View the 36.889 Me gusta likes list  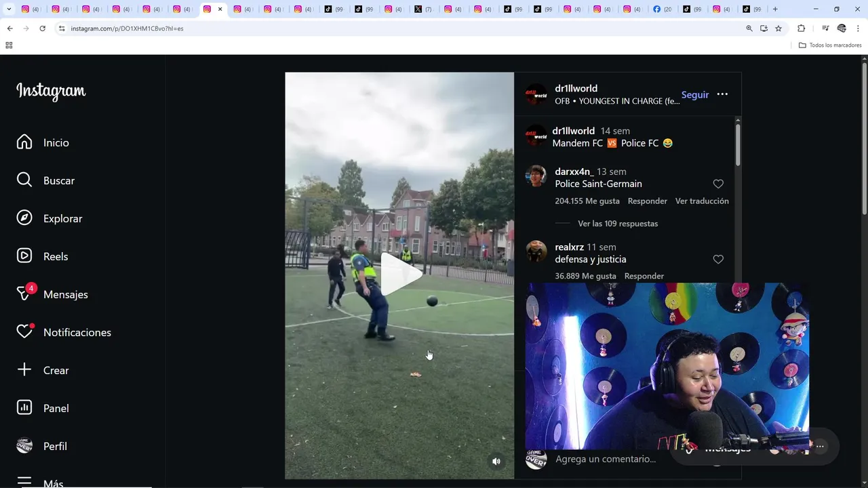click(x=585, y=276)
